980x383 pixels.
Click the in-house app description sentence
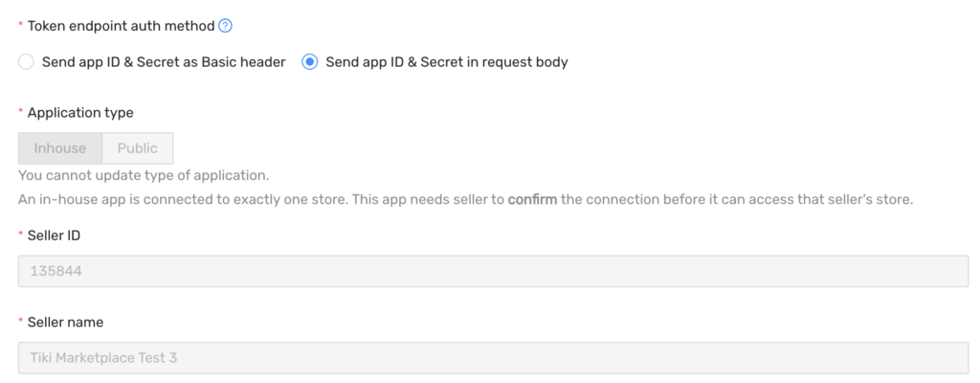[x=466, y=199]
